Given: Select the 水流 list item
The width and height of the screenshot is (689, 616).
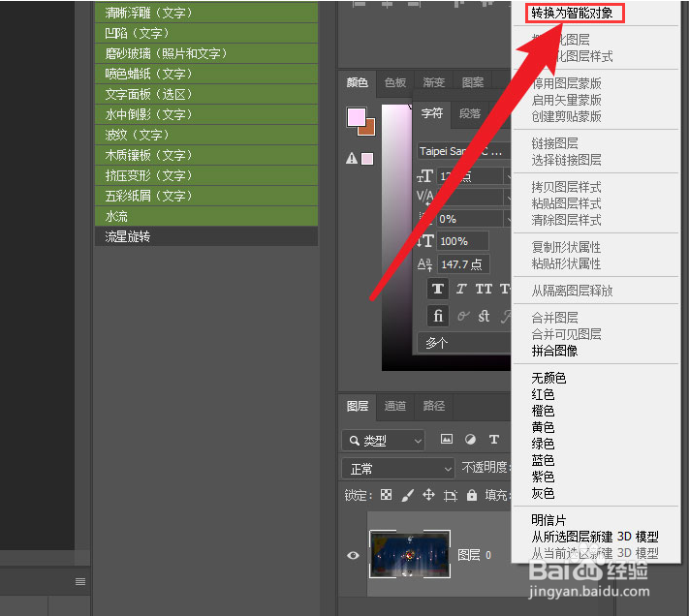Looking at the screenshot, I should 206,216.
